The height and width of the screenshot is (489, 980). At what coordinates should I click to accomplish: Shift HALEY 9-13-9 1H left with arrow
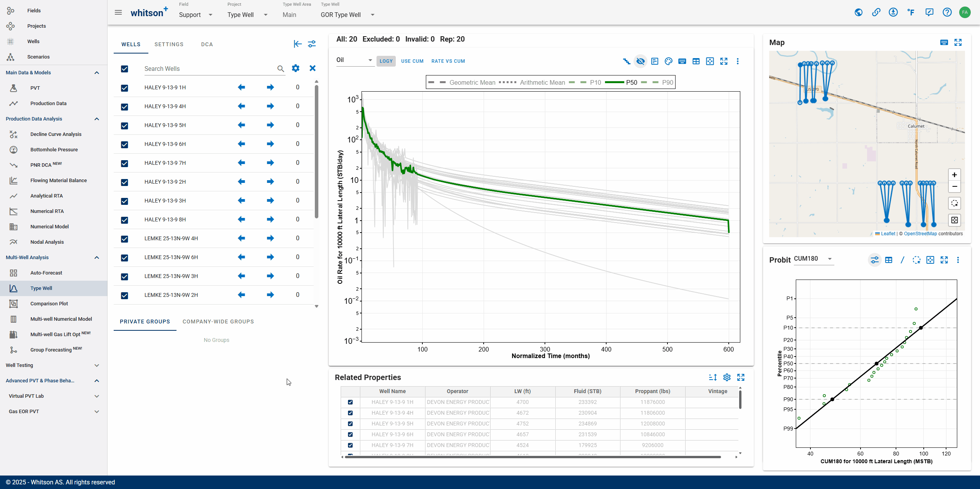pyautogui.click(x=242, y=87)
